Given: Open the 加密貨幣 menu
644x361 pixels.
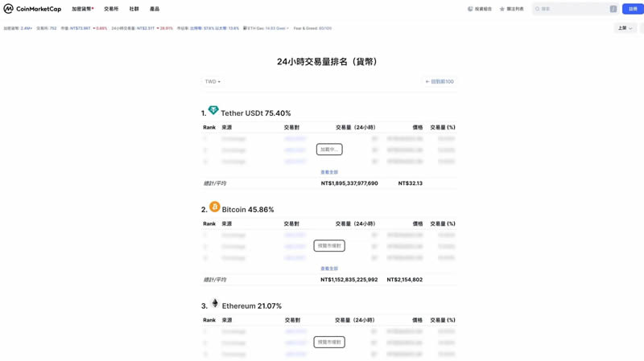Looking at the screenshot, I should click(82, 9).
